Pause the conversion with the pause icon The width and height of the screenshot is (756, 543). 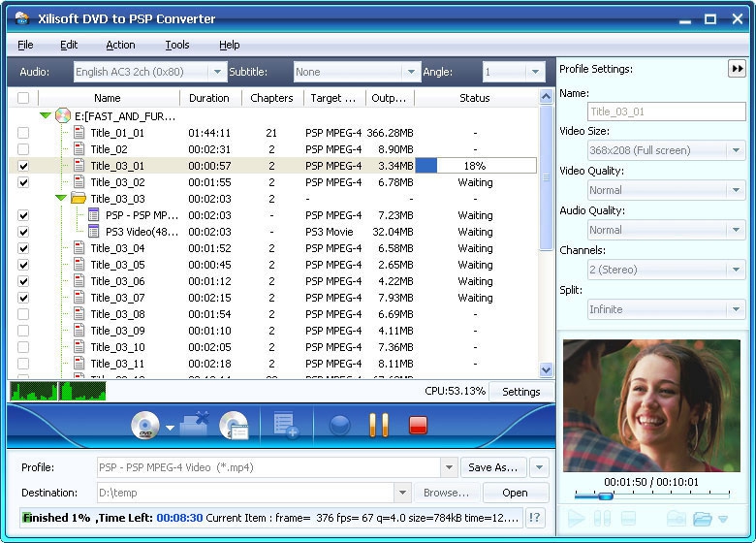click(x=379, y=425)
